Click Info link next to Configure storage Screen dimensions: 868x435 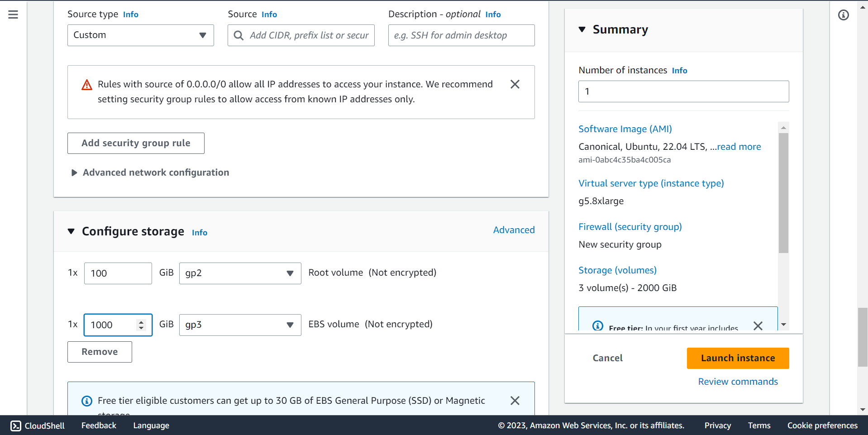[x=200, y=233]
